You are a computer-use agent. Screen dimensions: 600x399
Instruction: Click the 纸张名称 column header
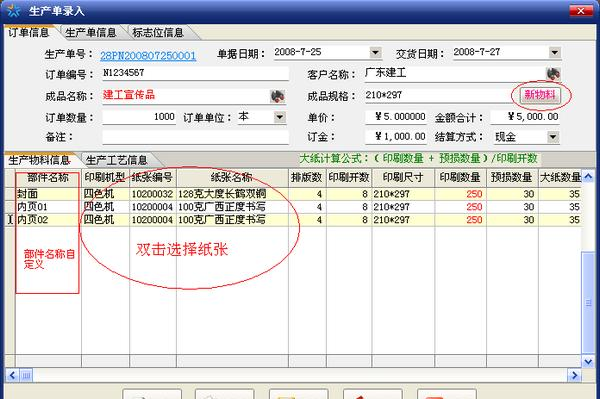click(x=232, y=178)
